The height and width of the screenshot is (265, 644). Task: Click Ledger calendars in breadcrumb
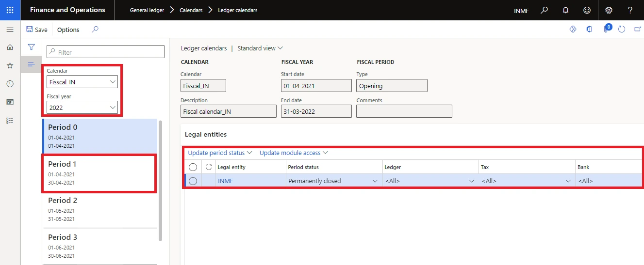click(x=238, y=10)
